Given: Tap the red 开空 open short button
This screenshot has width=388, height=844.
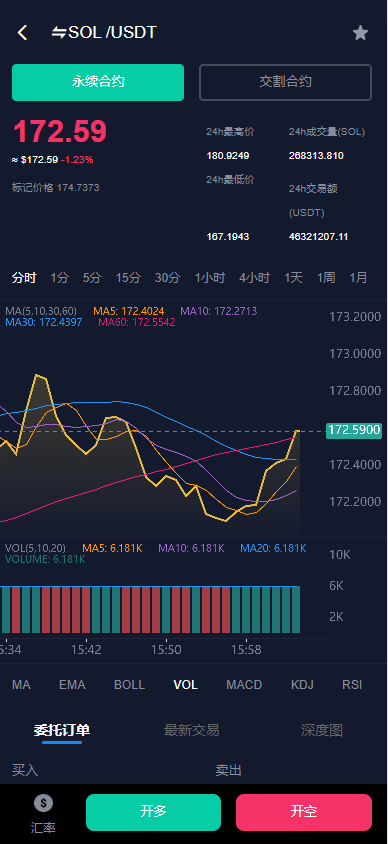Looking at the screenshot, I should (x=304, y=812).
